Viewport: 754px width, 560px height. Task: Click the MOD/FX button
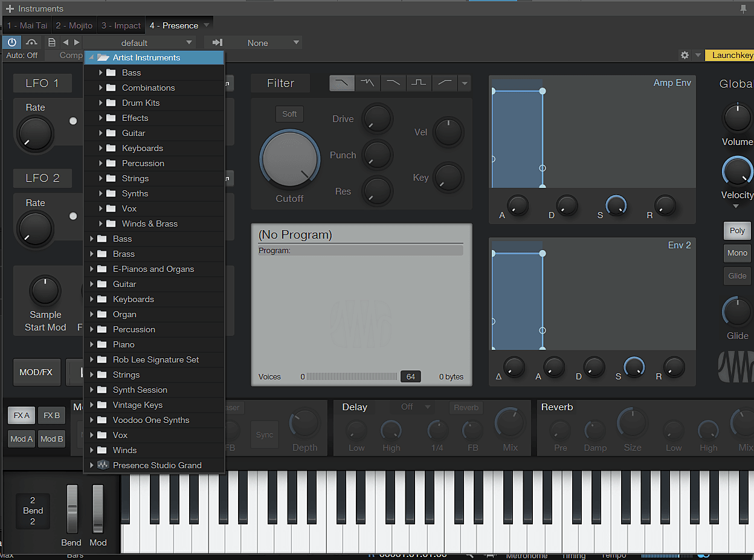tap(36, 372)
